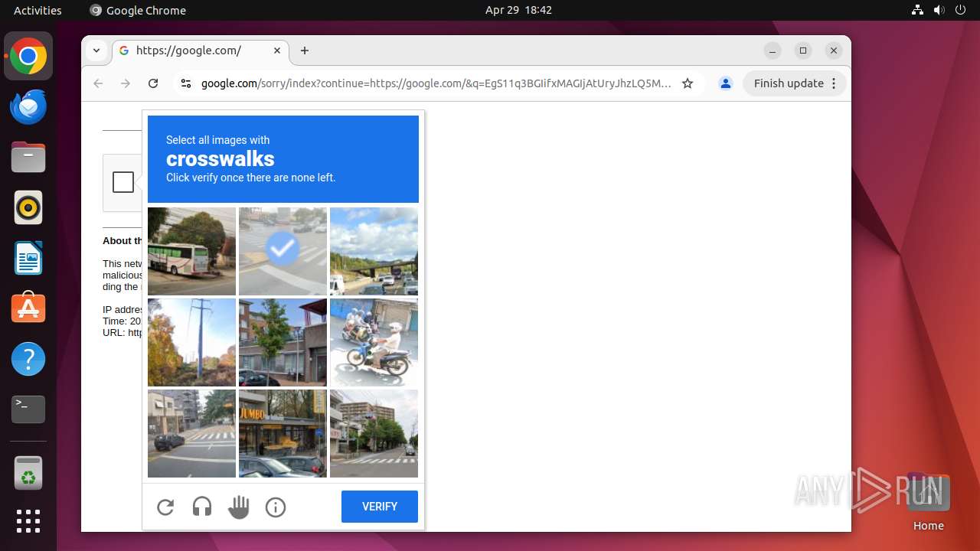Deselect the checked crosswalk tile
980x551 pixels.
pos(283,251)
